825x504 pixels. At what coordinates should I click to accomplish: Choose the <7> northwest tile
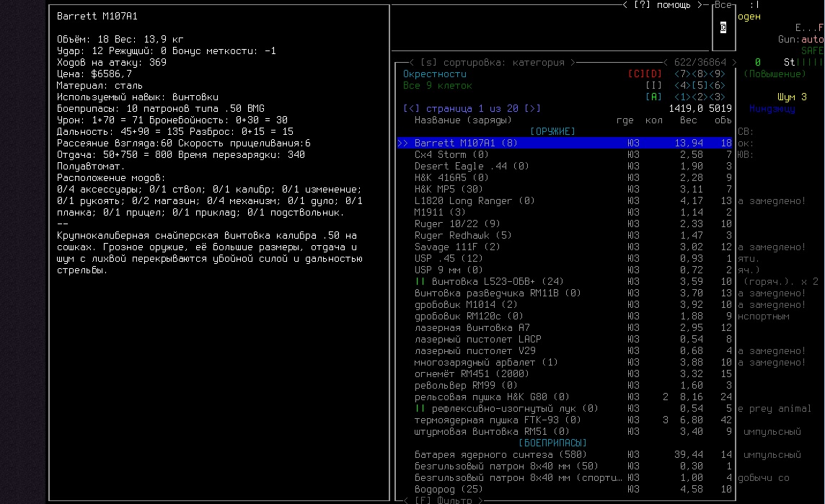(x=682, y=74)
